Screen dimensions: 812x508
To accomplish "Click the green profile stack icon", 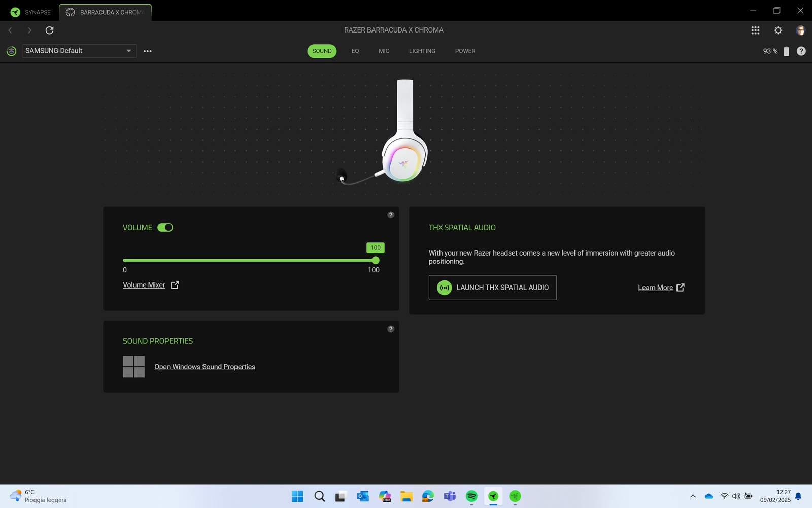I will [11, 51].
